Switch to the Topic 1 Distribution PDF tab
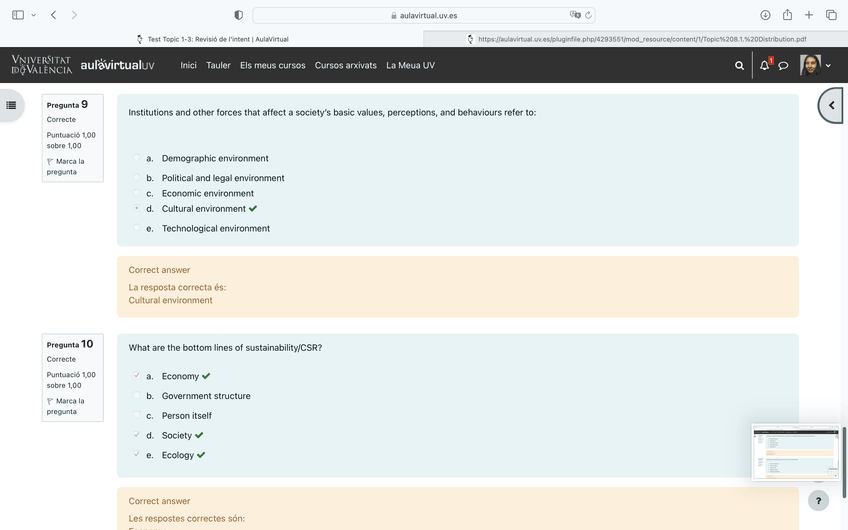This screenshot has width=848, height=530. tap(636, 39)
